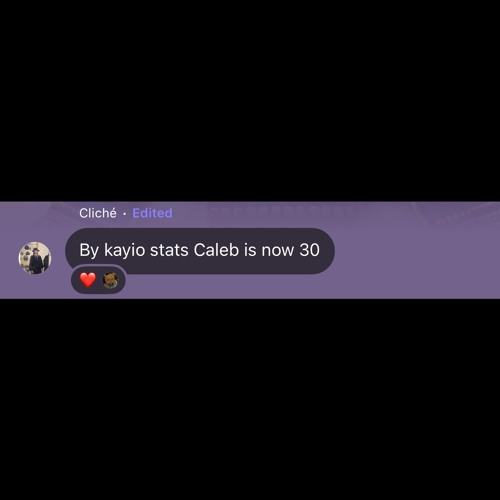This screenshot has height=500, width=500.
Task: Open the Cliché username above the message
Action: click(98, 213)
